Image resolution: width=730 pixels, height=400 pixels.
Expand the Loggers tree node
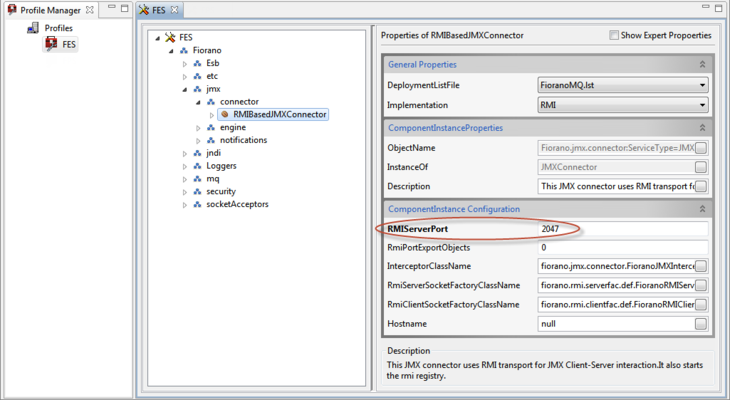pos(185,166)
